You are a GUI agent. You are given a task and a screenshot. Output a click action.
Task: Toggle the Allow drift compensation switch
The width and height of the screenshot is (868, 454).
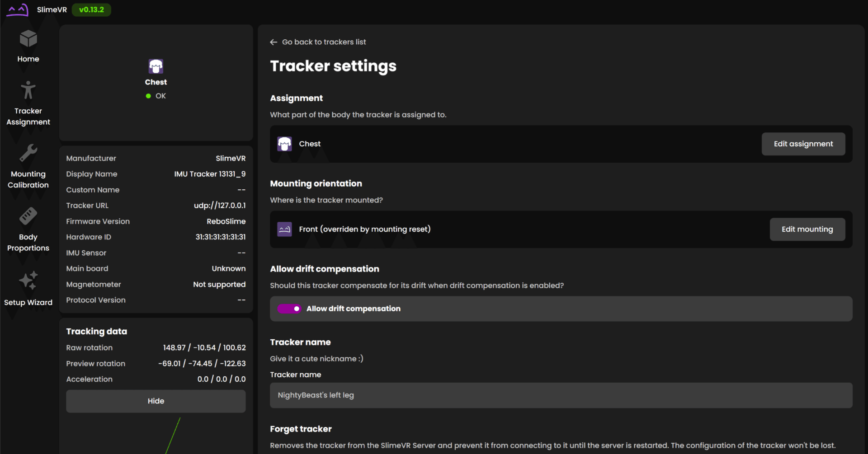click(289, 309)
